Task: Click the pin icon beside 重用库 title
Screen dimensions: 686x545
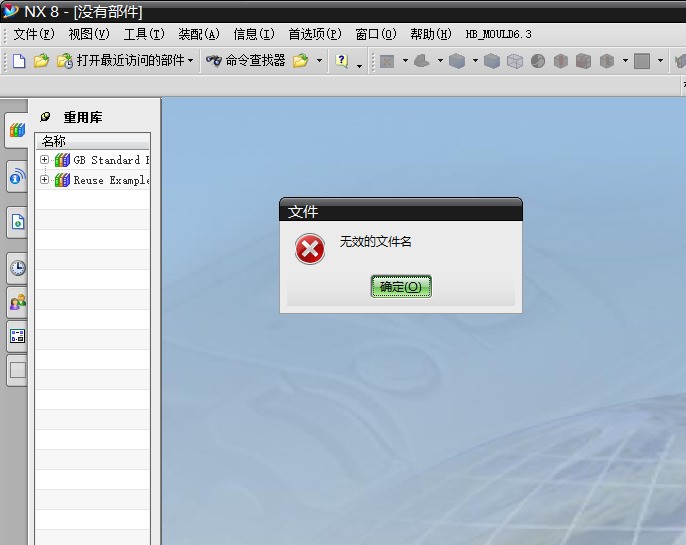Action: point(45,117)
